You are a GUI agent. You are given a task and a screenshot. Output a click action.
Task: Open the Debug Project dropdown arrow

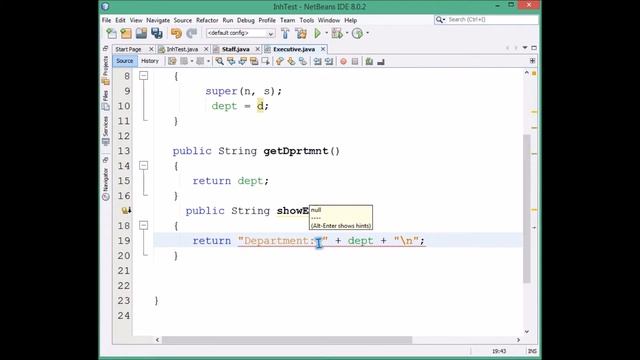(x=347, y=33)
